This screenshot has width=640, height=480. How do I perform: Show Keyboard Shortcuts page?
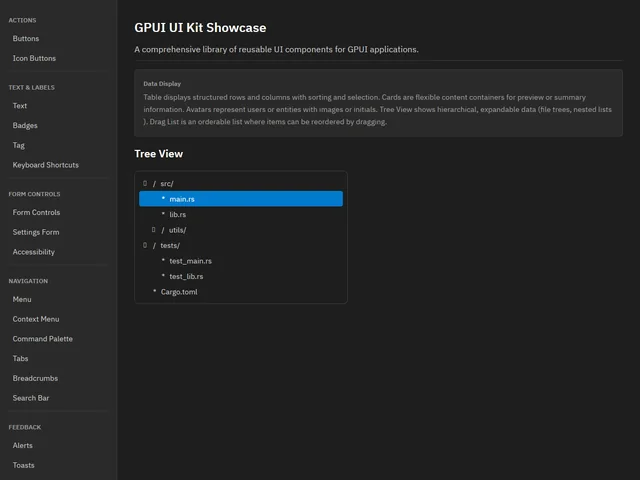pos(46,165)
